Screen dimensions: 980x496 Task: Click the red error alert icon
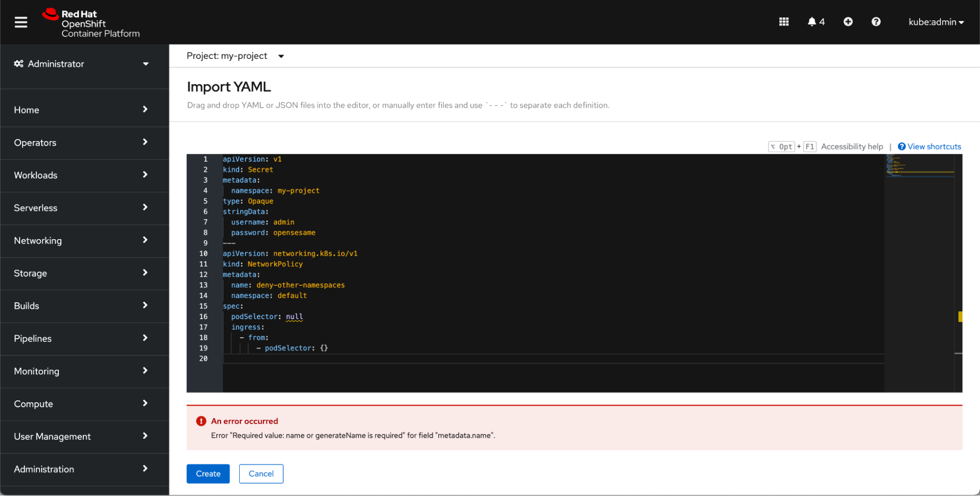point(201,421)
